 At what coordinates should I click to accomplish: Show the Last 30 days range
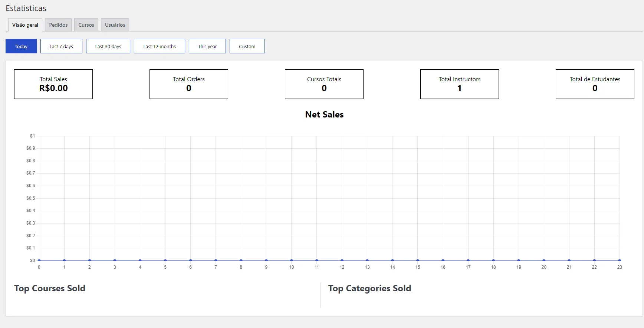(108, 46)
